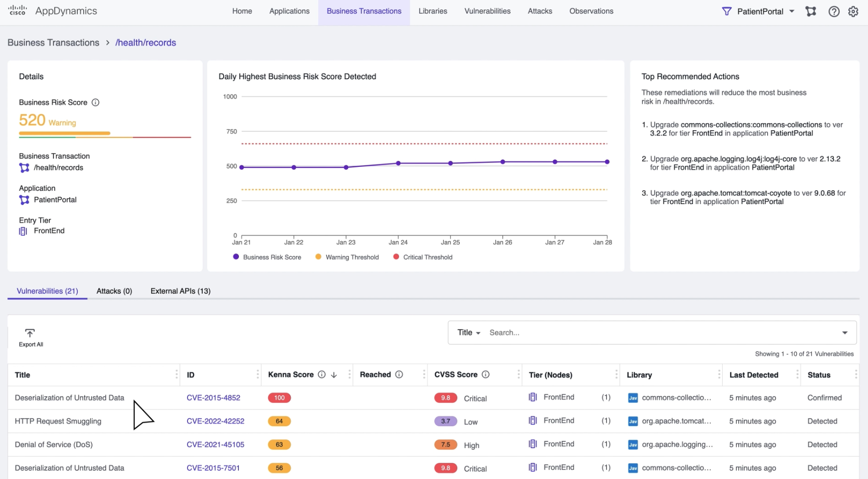
Task: Switch to External APIs (13) tab
Action: (x=180, y=291)
